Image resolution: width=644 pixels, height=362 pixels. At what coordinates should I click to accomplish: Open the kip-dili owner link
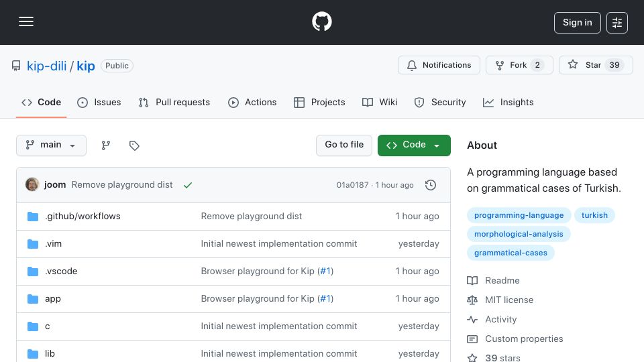point(46,66)
